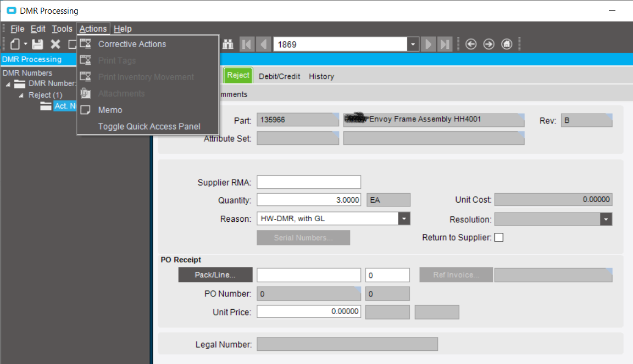Click the Rev field showing B
633x364 pixels.
tap(587, 120)
